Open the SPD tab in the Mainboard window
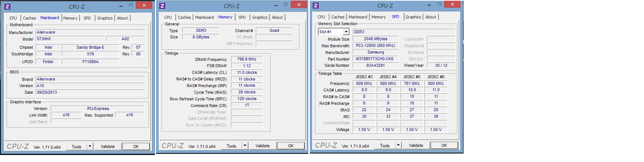The image size is (644, 162). (87, 18)
